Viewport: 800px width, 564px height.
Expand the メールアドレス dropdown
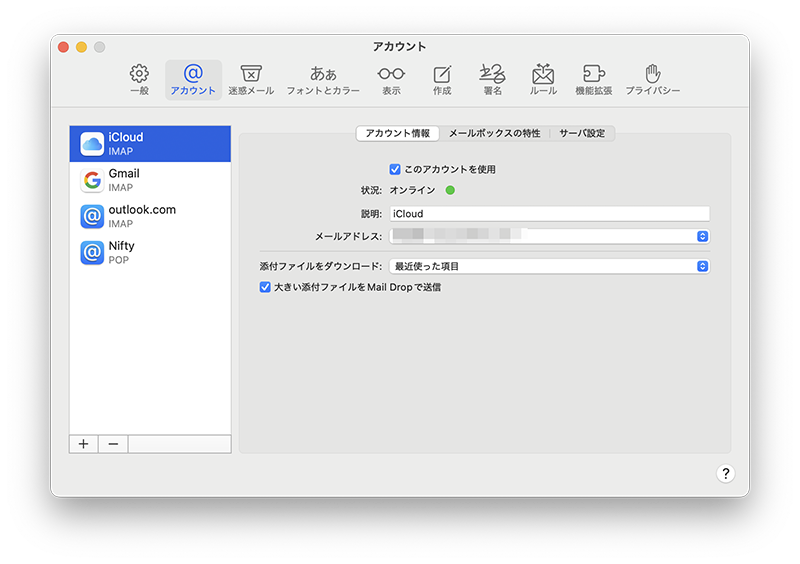[702, 236]
